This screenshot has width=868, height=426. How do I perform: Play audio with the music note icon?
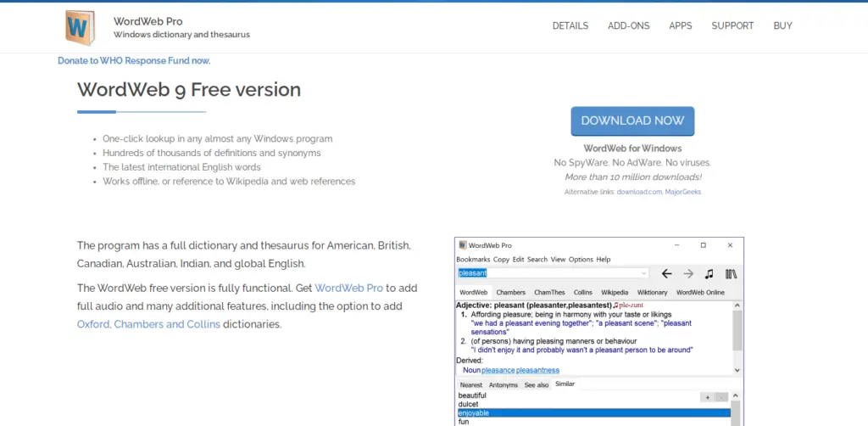coord(709,274)
